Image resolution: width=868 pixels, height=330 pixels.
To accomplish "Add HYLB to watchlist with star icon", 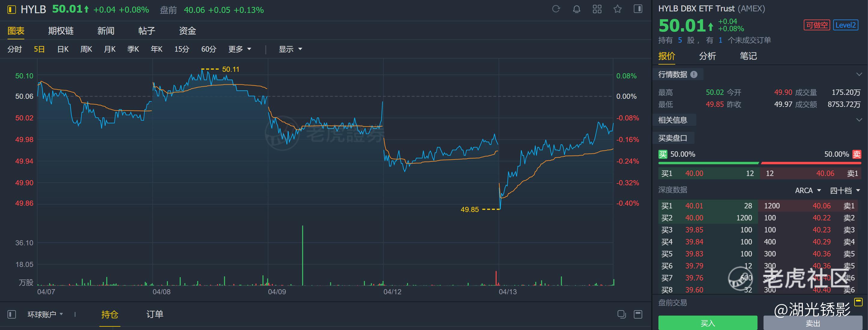I will (617, 9).
